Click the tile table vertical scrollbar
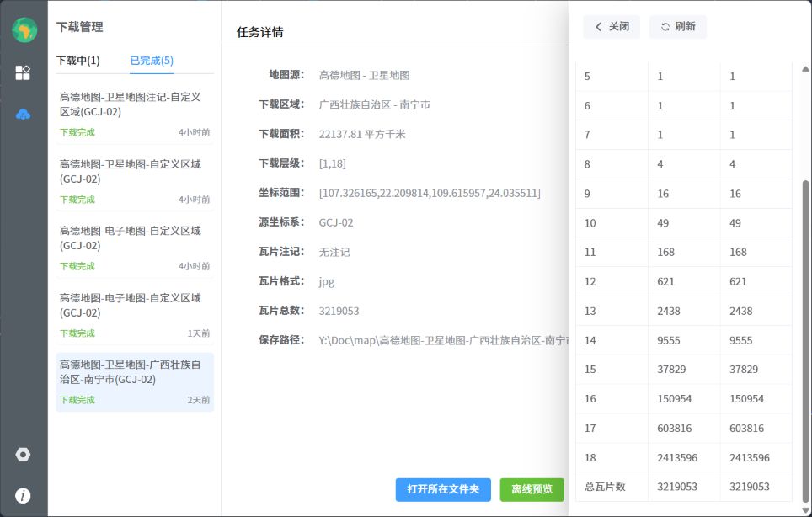 tap(804, 337)
